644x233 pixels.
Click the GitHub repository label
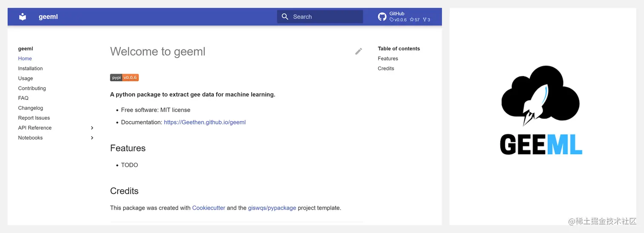pos(397,14)
